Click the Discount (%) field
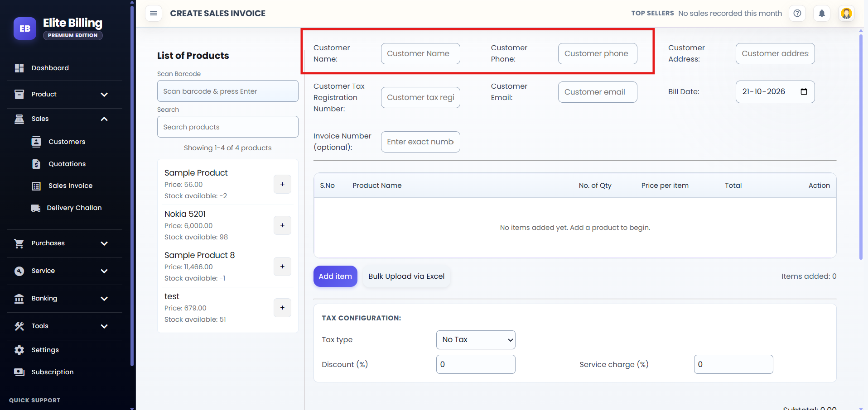Viewport: 868px width, 410px height. (x=476, y=364)
